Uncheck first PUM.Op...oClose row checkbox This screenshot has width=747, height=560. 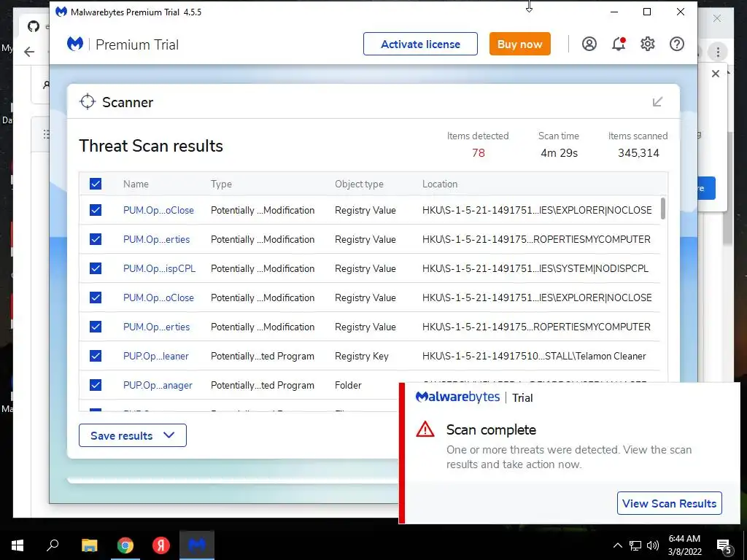[x=96, y=210]
